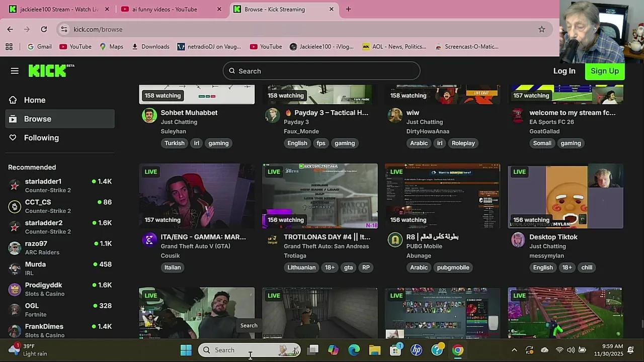The height and width of the screenshot is (362, 644).
Task: Open Microsoft Store from taskbar
Action: point(395,350)
